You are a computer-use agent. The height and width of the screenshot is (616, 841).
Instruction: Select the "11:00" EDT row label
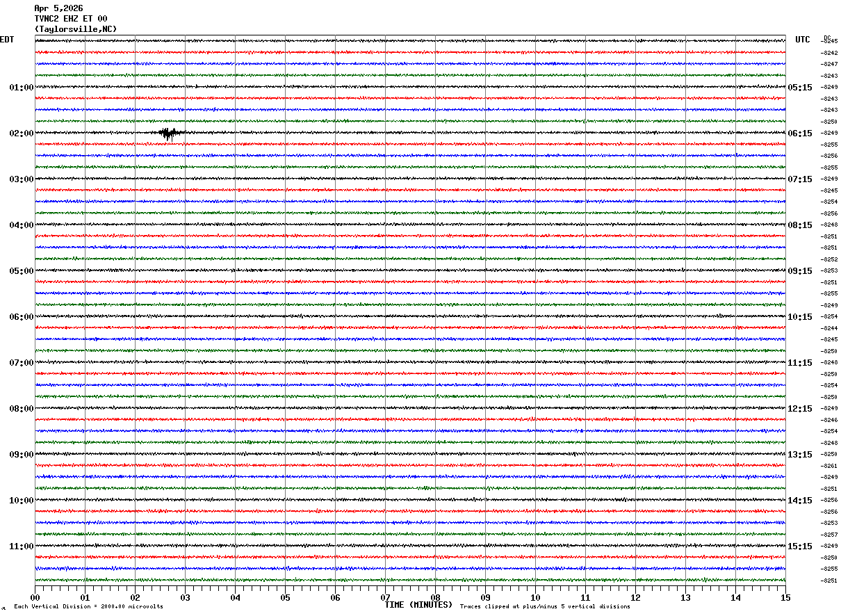21,546
